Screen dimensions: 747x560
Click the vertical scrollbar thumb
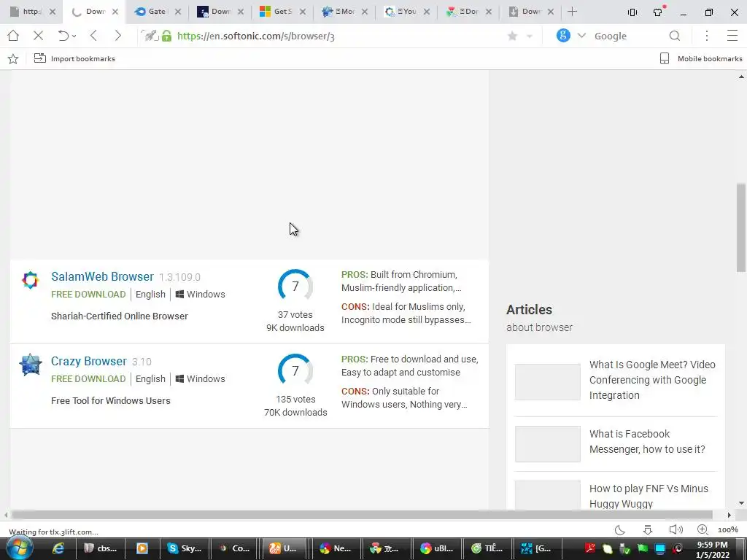click(x=741, y=227)
